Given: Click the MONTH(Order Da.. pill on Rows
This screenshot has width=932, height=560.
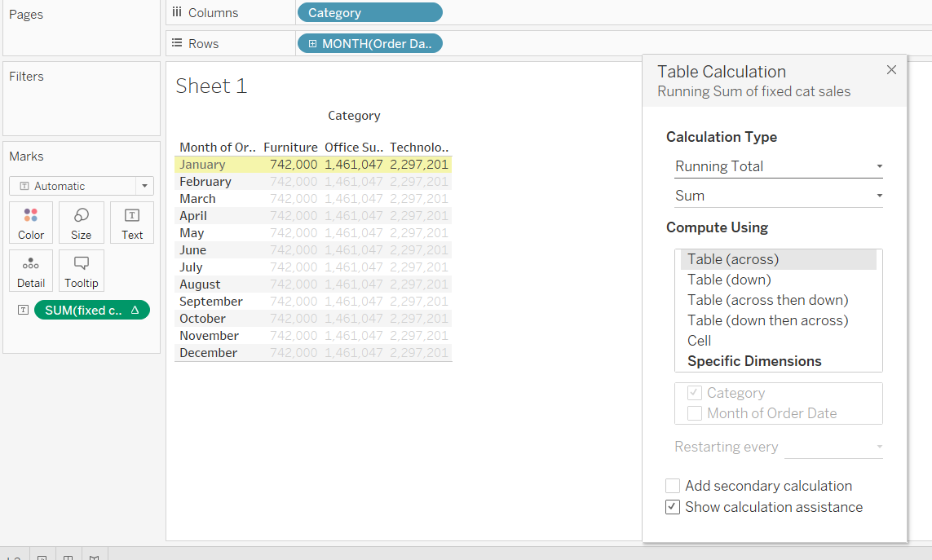Looking at the screenshot, I should coord(370,43).
